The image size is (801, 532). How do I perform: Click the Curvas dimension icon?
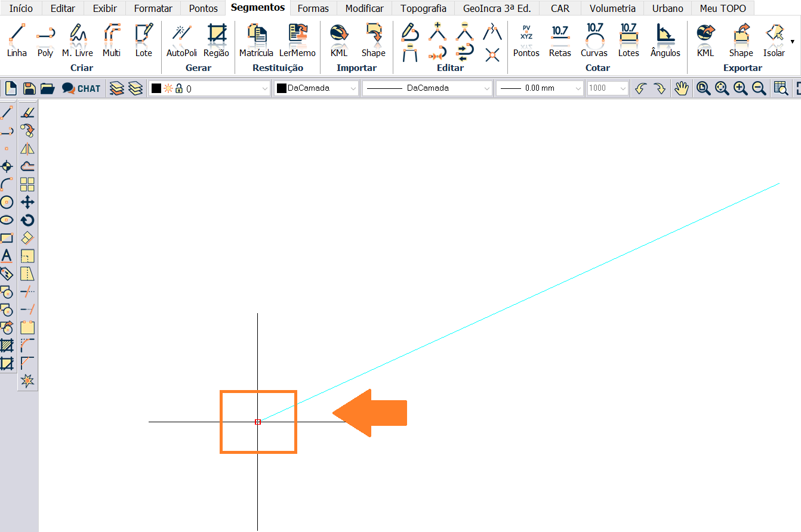pos(594,40)
